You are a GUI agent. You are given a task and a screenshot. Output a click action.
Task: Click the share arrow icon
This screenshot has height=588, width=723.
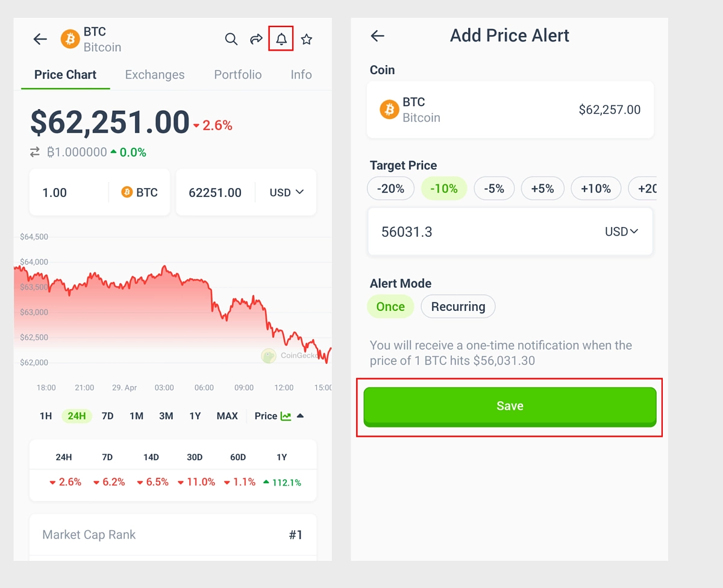tap(256, 39)
